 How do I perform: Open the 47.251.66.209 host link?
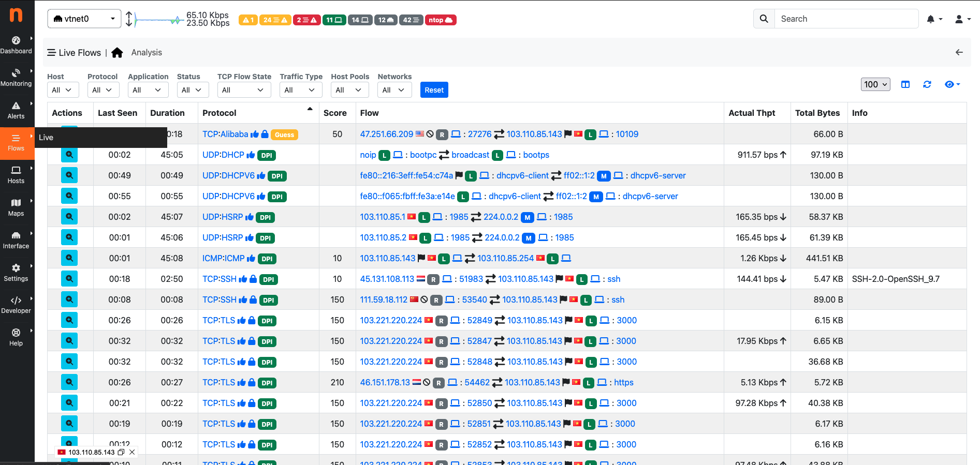(x=386, y=134)
